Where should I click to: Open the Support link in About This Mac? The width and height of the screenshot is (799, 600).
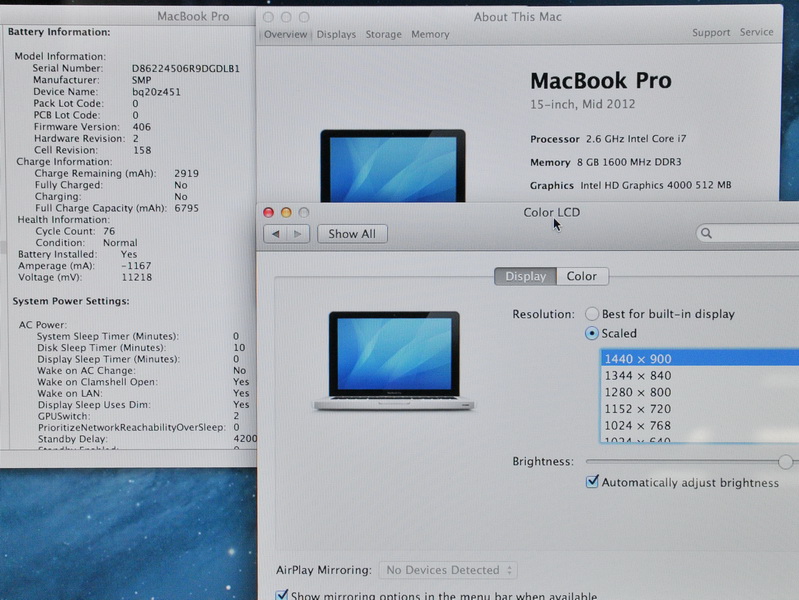click(711, 33)
